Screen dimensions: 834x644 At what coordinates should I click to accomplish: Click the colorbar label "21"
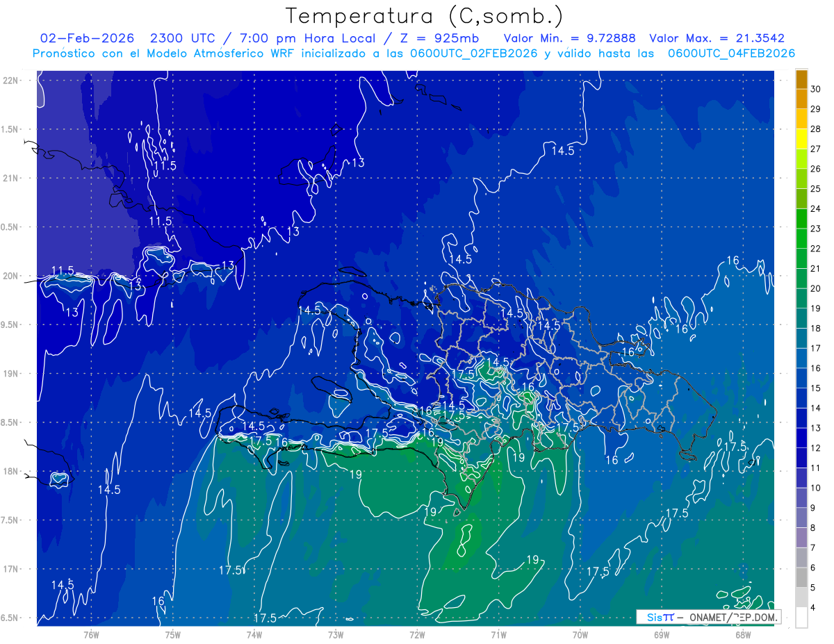coord(816,268)
